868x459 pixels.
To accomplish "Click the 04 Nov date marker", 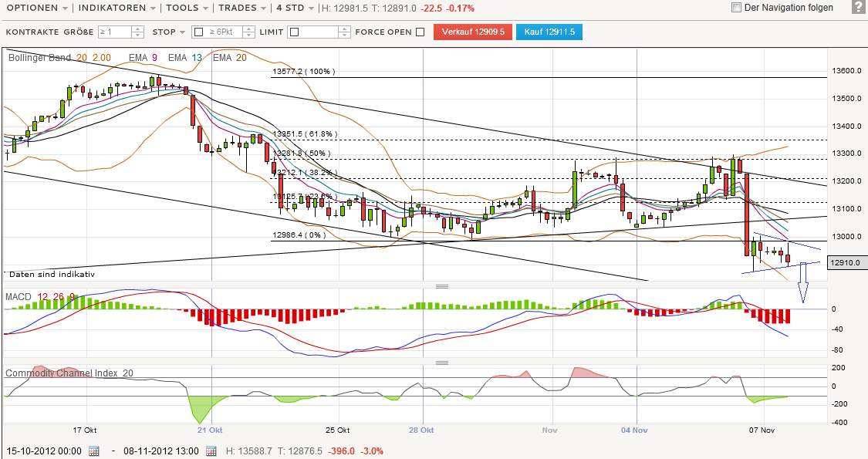I will coord(634,430).
